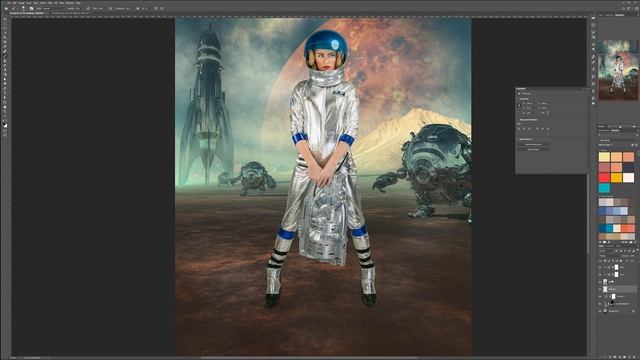Select the Move tool in the toolbar
Image resolution: width=640 pixels, height=360 pixels.
[x=5, y=19]
